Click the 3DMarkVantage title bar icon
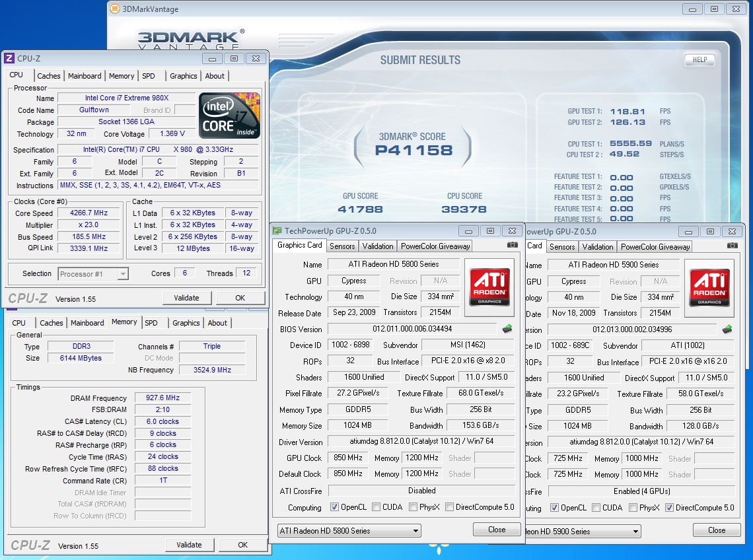Image resolution: width=753 pixels, height=560 pixels. [x=115, y=9]
